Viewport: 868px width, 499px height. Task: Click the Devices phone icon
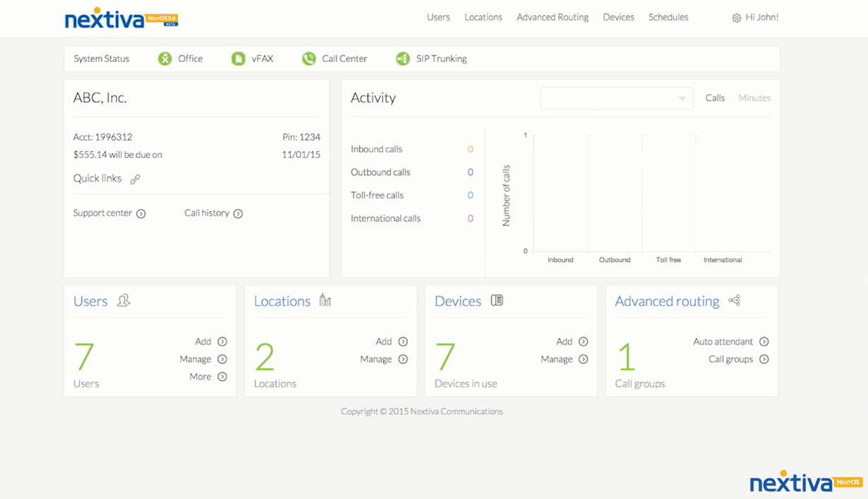[x=497, y=300]
